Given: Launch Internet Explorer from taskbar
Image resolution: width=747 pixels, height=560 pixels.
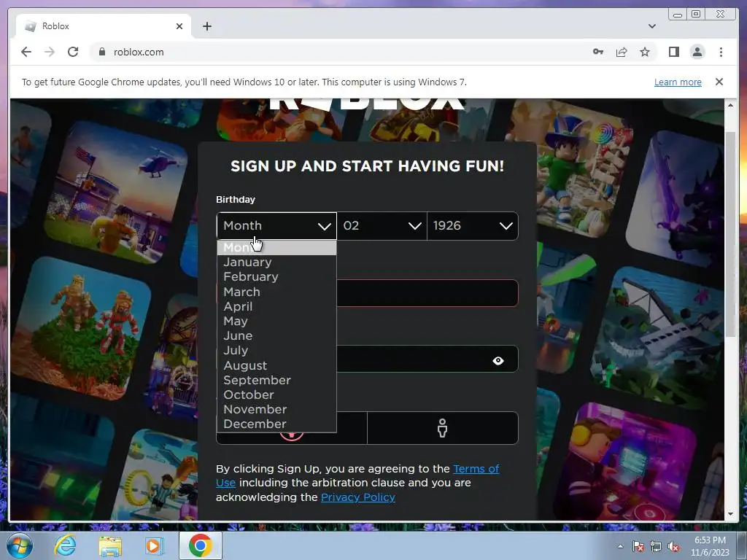Looking at the screenshot, I should (x=65, y=545).
